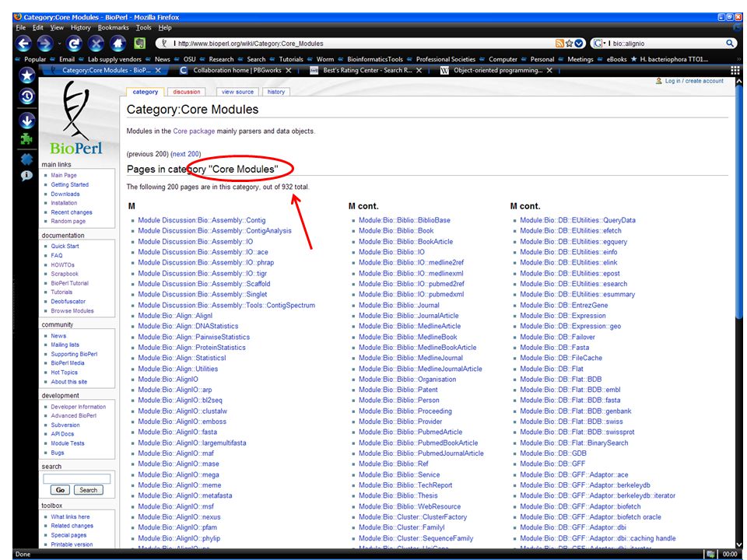Stop loading with the X button
Image resolution: width=747 pixels, height=560 pixels.
96,44
